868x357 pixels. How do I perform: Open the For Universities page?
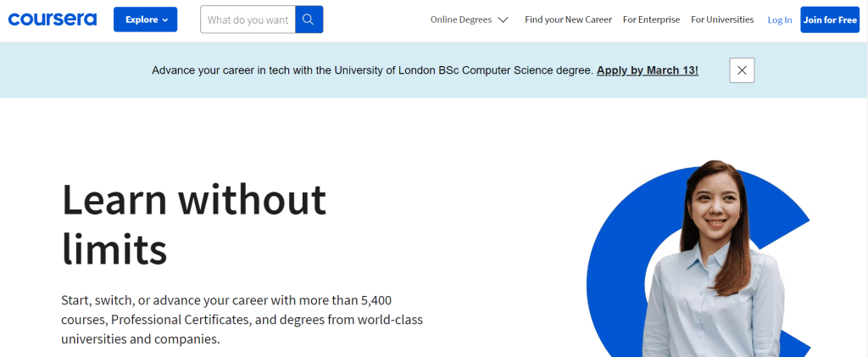722,20
